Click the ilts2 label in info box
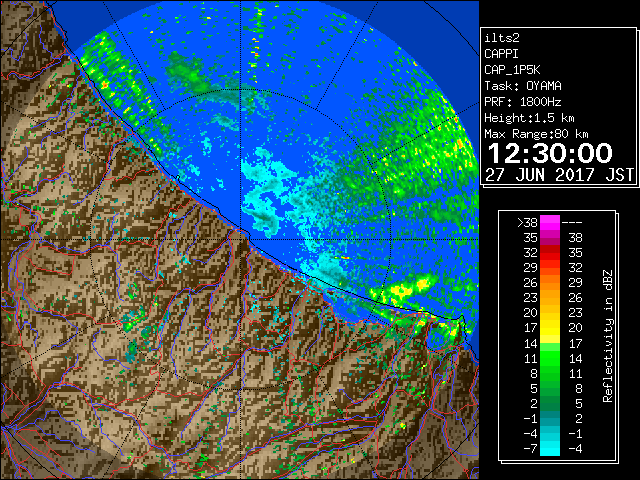 [x=502, y=38]
